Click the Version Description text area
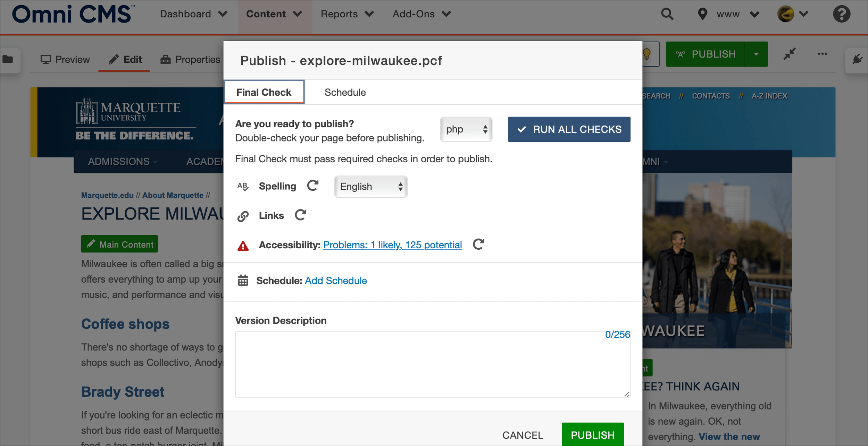 pos(433,364)
